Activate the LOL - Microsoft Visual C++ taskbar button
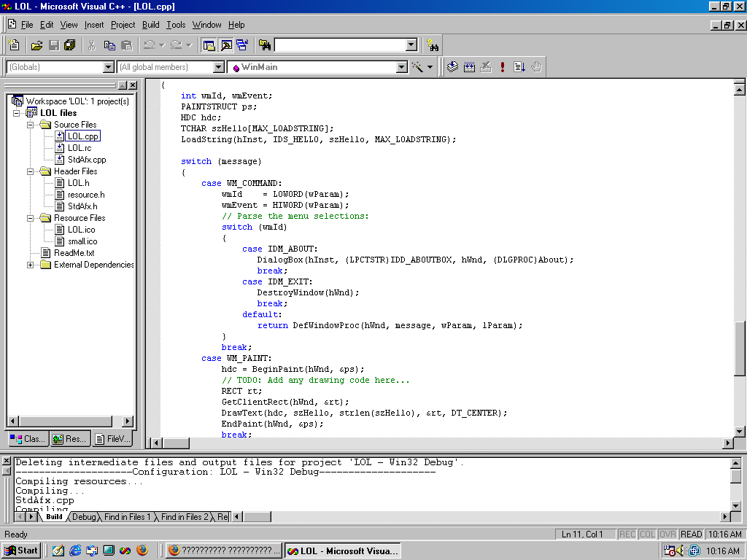The image size is (747, 560). (343, 551)
